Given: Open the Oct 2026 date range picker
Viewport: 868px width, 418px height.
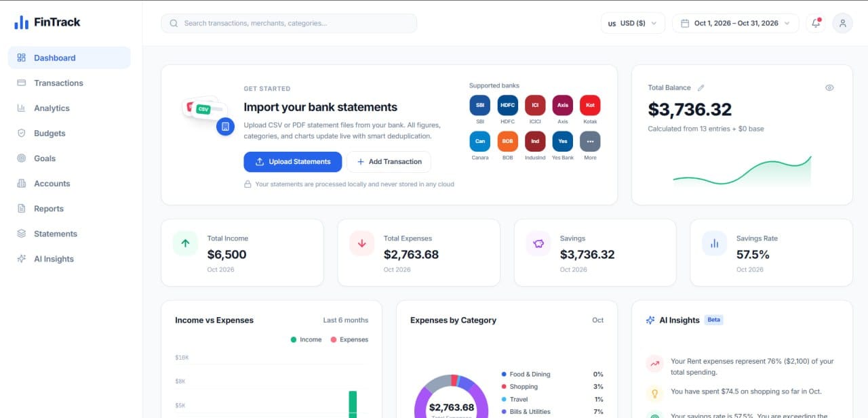Looking at the screenshot, I should pos(735,23).
